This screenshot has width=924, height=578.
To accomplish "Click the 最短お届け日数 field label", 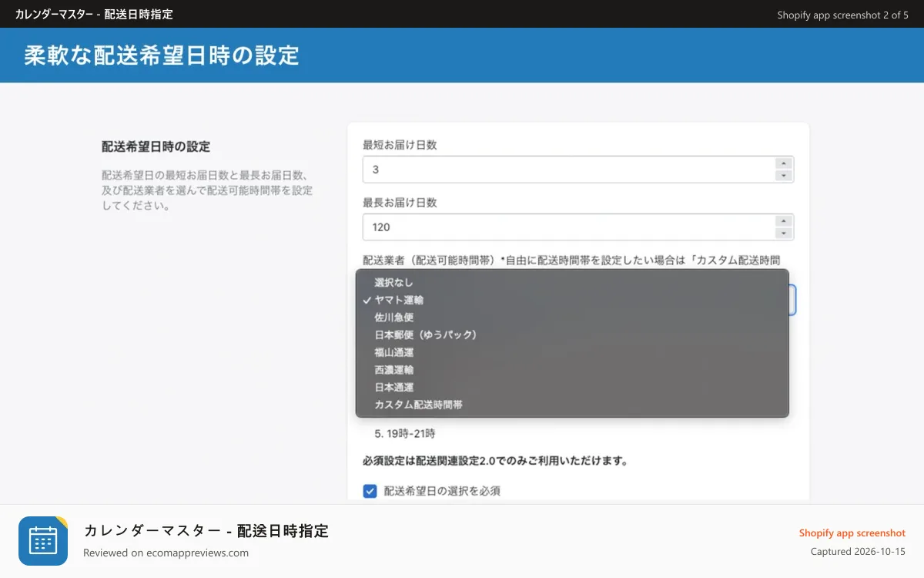I will [x=400, y=145].
